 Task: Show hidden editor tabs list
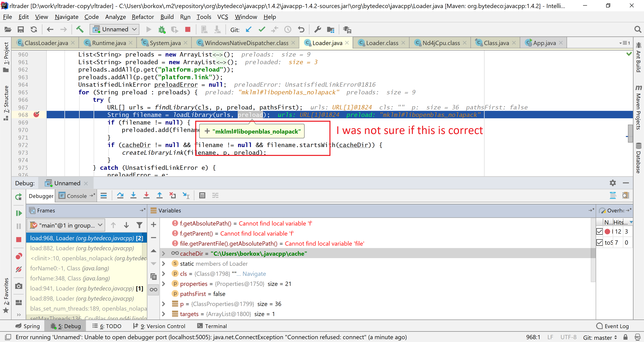624,43
